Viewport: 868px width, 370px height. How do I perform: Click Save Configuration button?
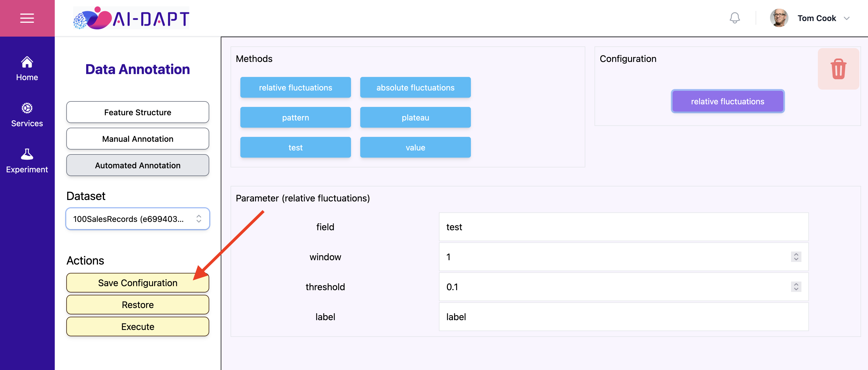tap(137, 283)
